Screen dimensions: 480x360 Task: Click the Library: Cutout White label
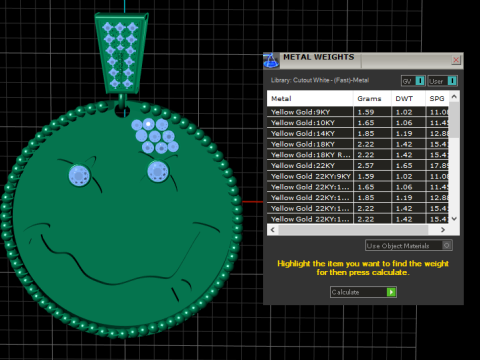320,80
